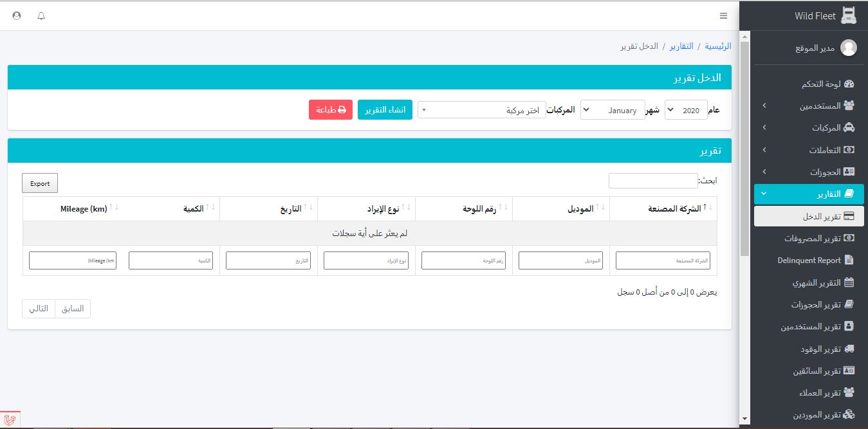Open تقرير المصروفات from the sidebar
Screen dimensions: 868x429
[x=812, y=239]
